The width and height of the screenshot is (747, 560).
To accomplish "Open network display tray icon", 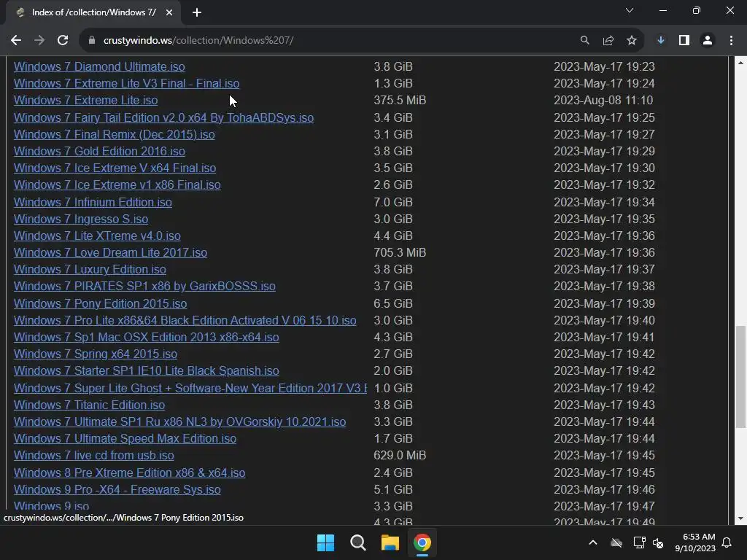I will coord(639,542).
